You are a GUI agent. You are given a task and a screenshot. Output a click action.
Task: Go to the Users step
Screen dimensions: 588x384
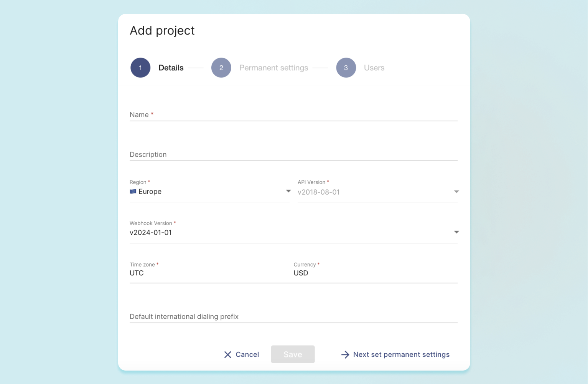[374, 68]
